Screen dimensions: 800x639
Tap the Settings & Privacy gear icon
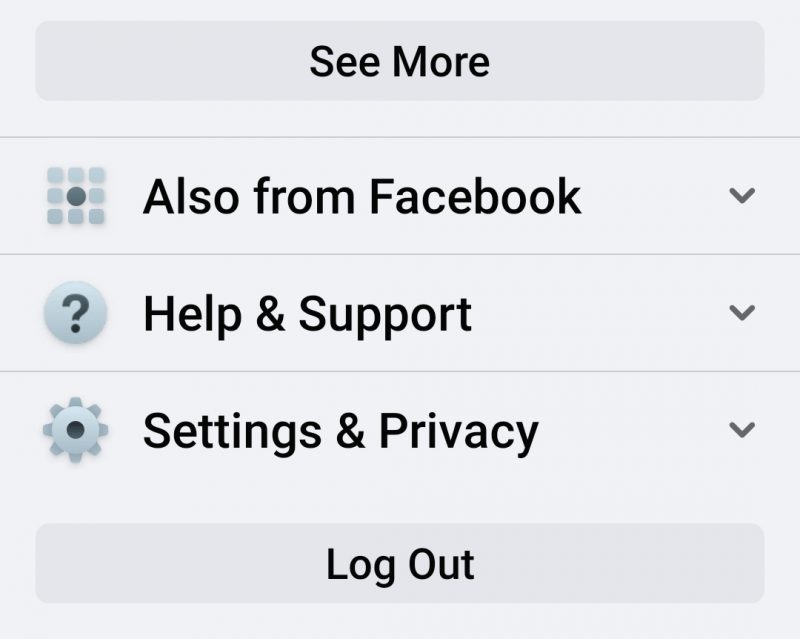[x=76, y=430]
